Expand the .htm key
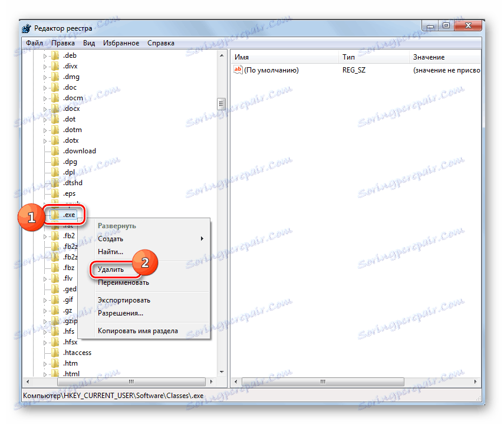This screenshot has height=424, width=504. tap(45, 364)
